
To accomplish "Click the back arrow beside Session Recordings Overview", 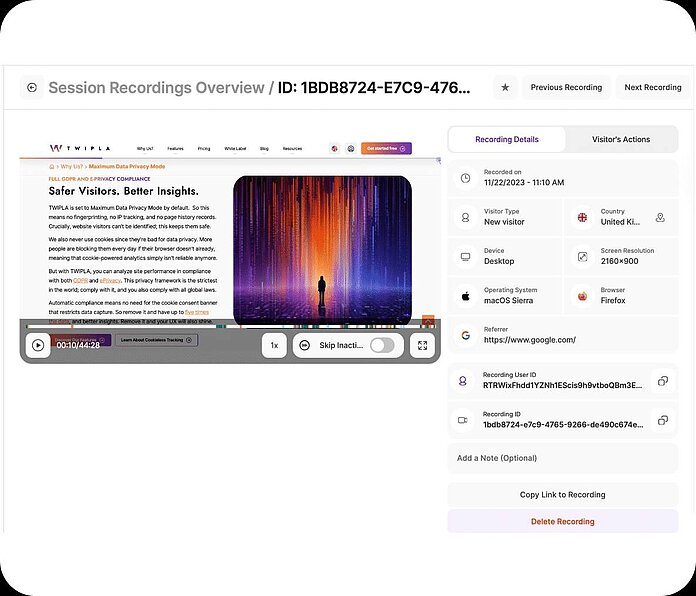I will pyautogui.click(x=32, y=88).
